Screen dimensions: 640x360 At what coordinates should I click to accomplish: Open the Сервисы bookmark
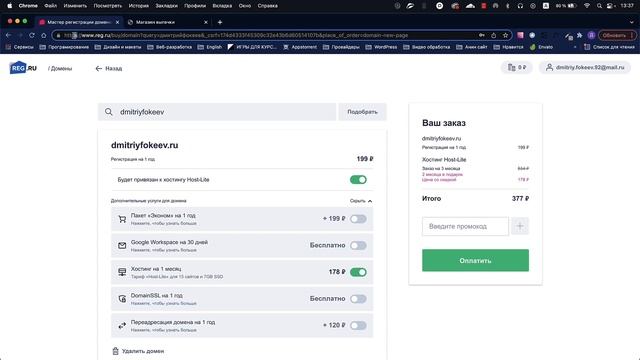click(20, 47)
